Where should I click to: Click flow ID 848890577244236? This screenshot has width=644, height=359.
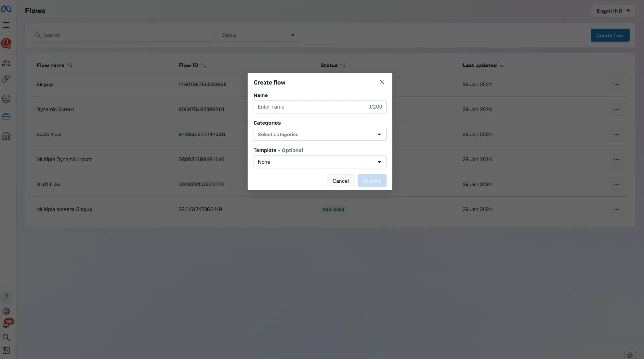tap(202, 134)
